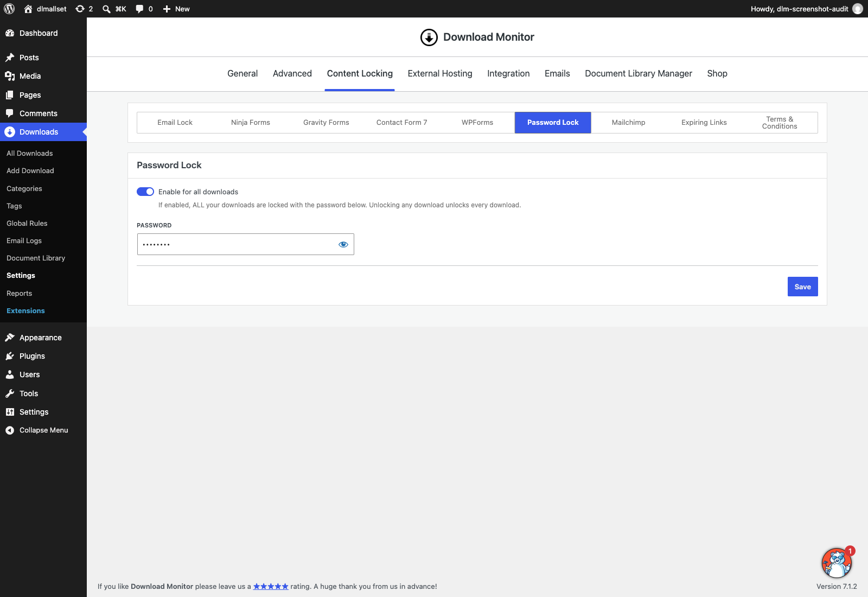Select the Mailchimp sub-tab
The width and height of the screenshot is (868, 597).
click(629, 123)
